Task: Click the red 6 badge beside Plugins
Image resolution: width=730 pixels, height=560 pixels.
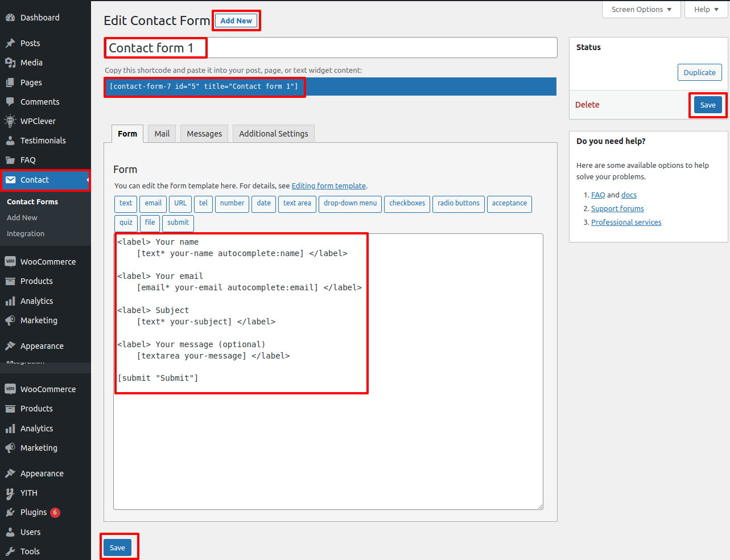Action: (x=55, y=512)
